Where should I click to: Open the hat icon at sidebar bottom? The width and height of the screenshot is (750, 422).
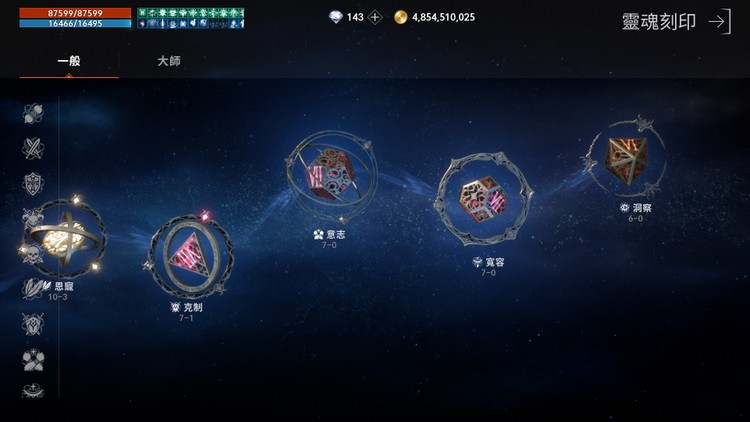(33, 391)
